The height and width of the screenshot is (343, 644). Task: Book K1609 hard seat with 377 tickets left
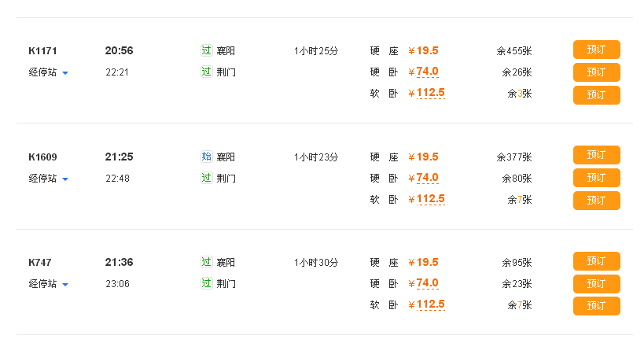pyautogui.click(x=596, y=155)
